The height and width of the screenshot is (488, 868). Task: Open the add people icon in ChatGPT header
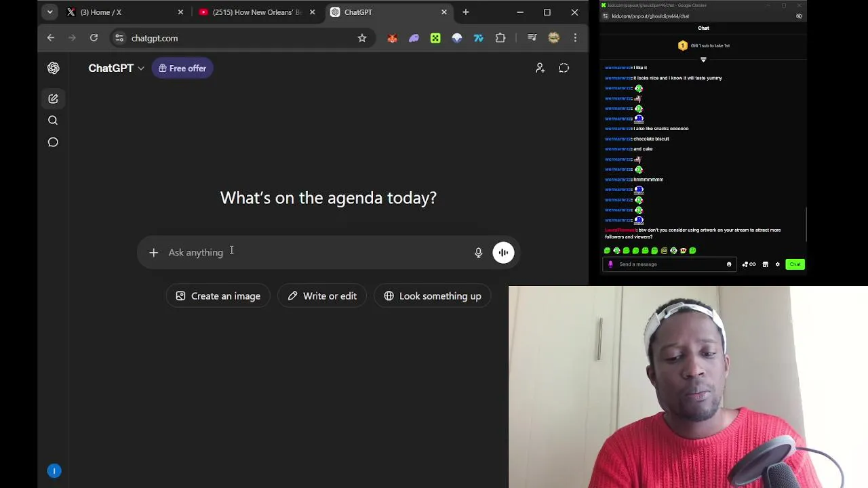coord(540,68)
